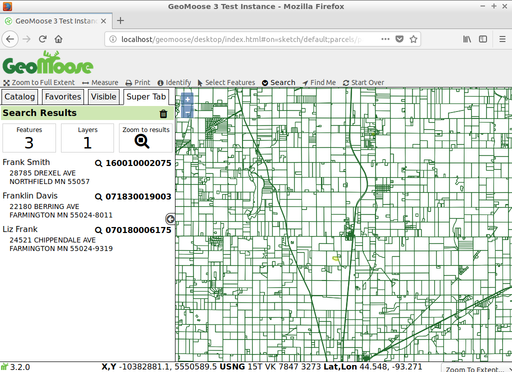Viewport: 512px width, 372px height.
Task: Click the site info icon in URL bar
Action: point(113,39)
